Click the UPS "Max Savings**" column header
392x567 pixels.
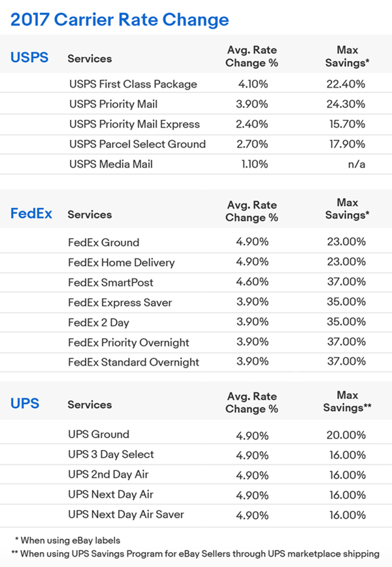[346, 402]
